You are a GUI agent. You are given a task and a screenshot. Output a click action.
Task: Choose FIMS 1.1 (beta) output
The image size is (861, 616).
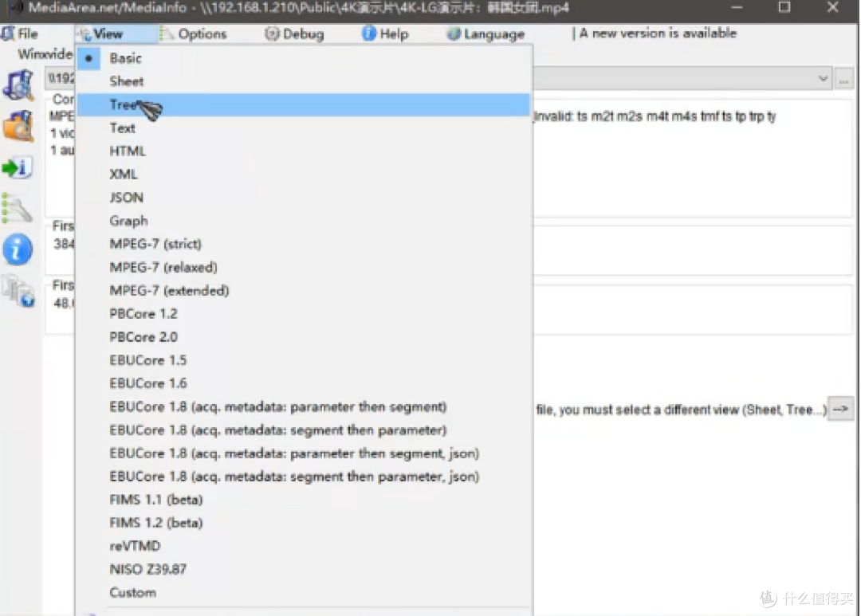(x=303, y=500)
